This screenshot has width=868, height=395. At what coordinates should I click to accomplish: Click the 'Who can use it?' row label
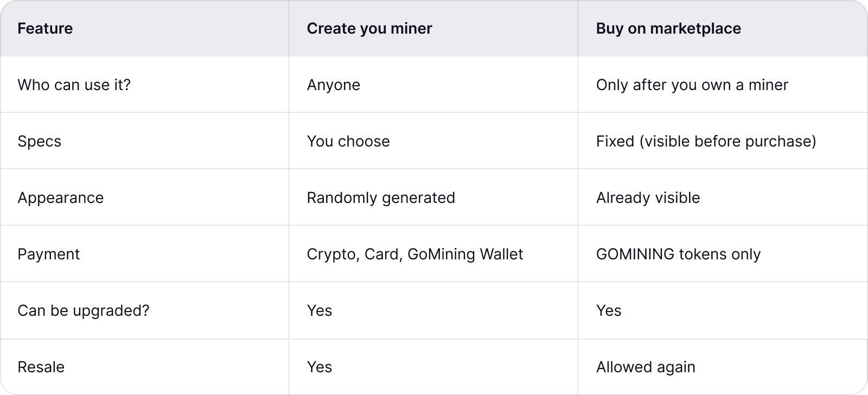[74, 85]
